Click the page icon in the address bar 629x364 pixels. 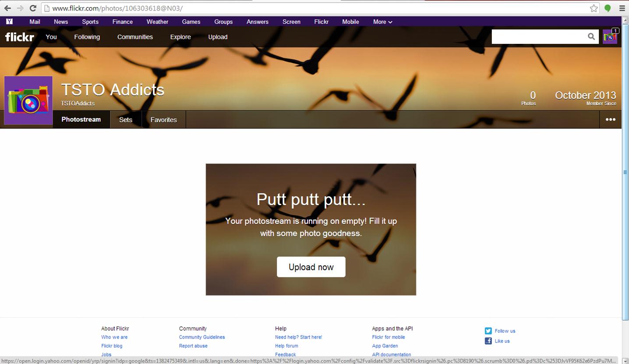pyautogui.click(x=47, y=8)
